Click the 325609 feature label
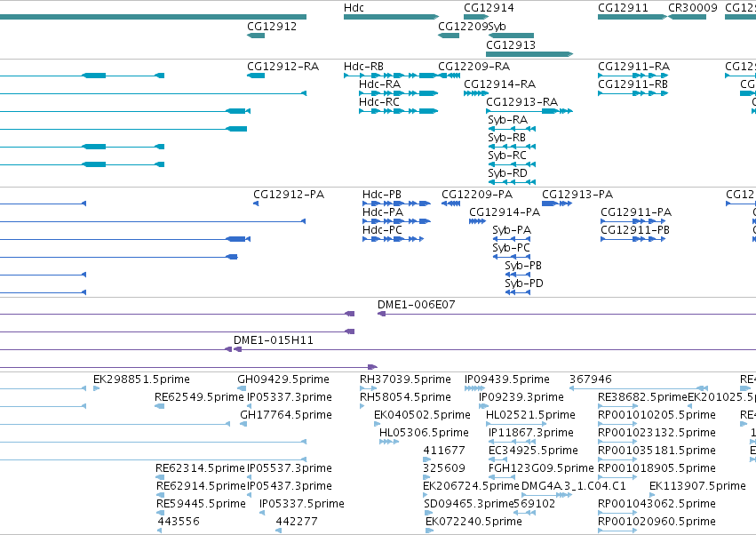 (444, 468)
